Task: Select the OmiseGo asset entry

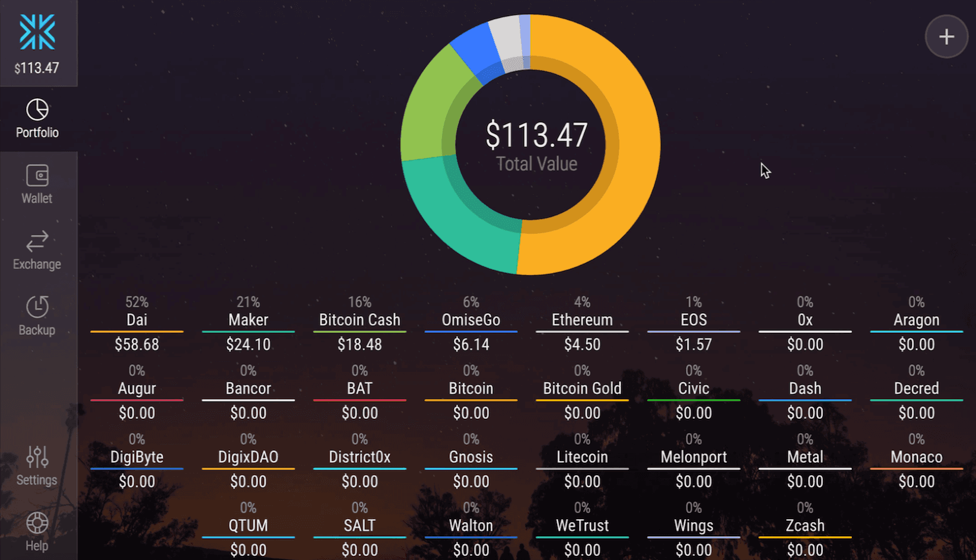Action: [x=471, y=323]
